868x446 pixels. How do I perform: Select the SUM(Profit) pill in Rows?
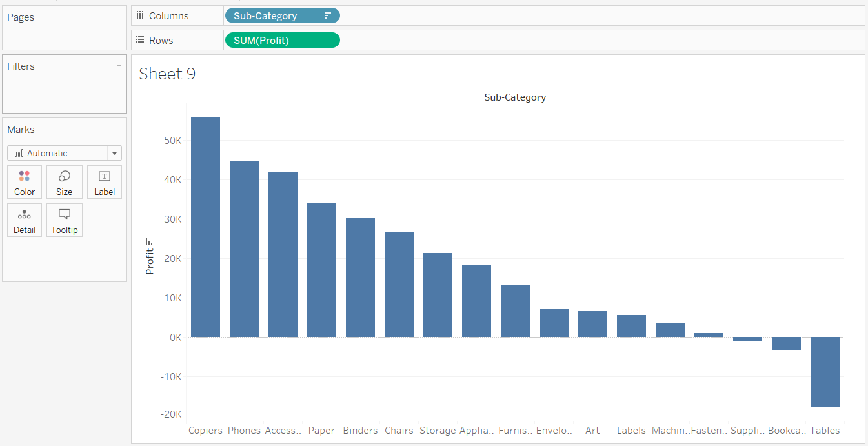[282, 40]
